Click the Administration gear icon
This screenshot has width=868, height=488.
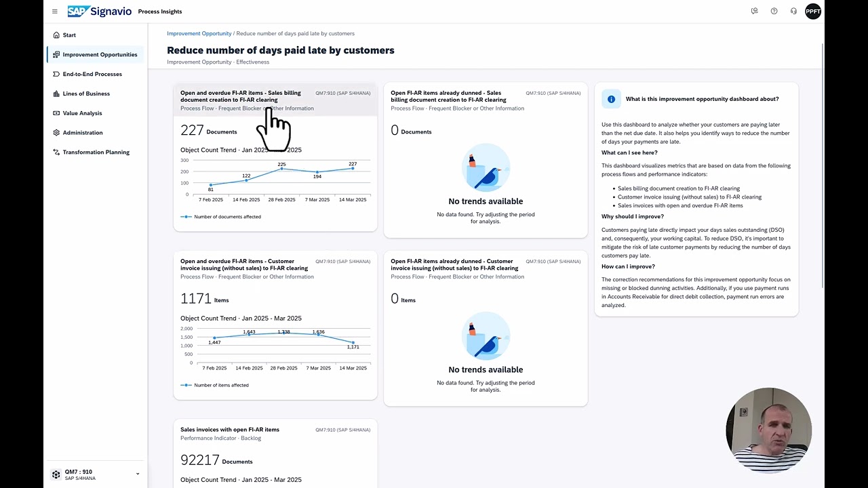(56, 133)
